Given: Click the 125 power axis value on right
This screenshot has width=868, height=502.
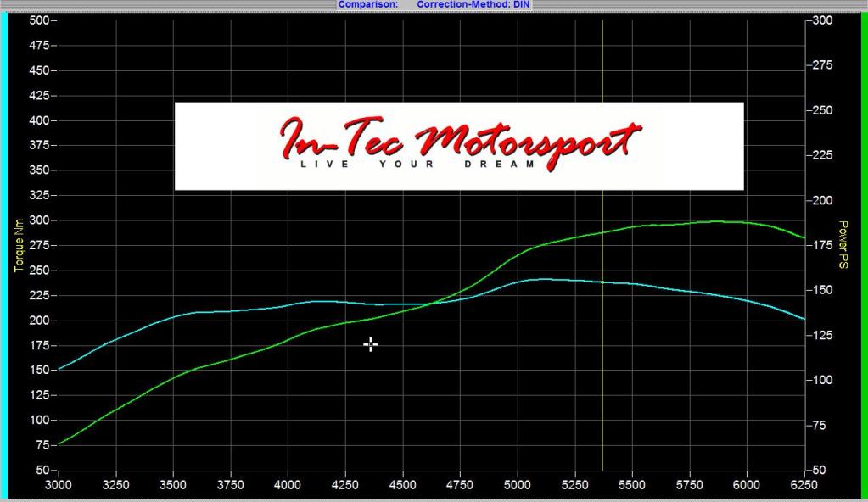Looking at the screenshot, I should 823,335.
